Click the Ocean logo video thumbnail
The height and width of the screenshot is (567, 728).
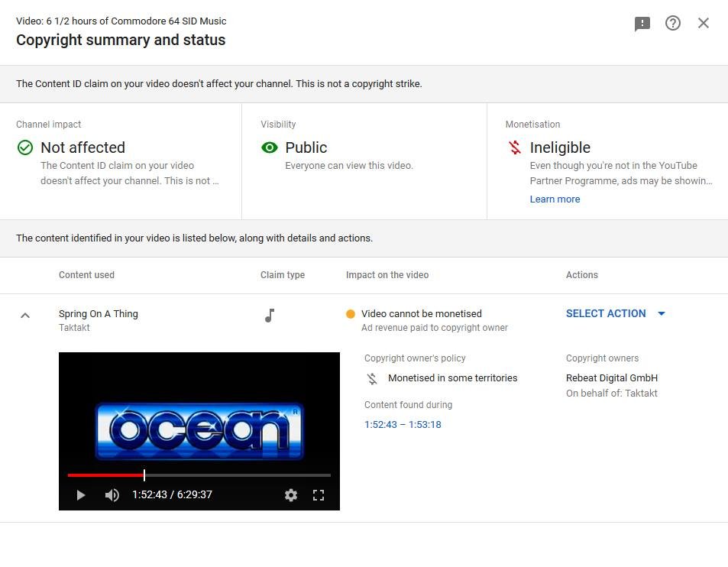199,430
